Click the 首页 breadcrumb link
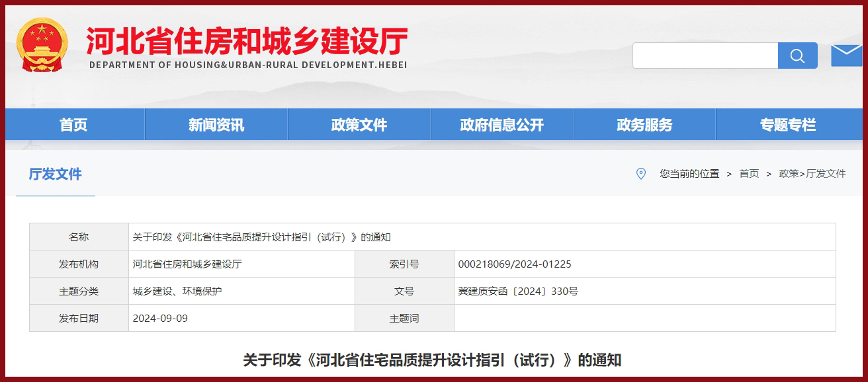This screenshot has height=382, width=868. coord(749,174)
